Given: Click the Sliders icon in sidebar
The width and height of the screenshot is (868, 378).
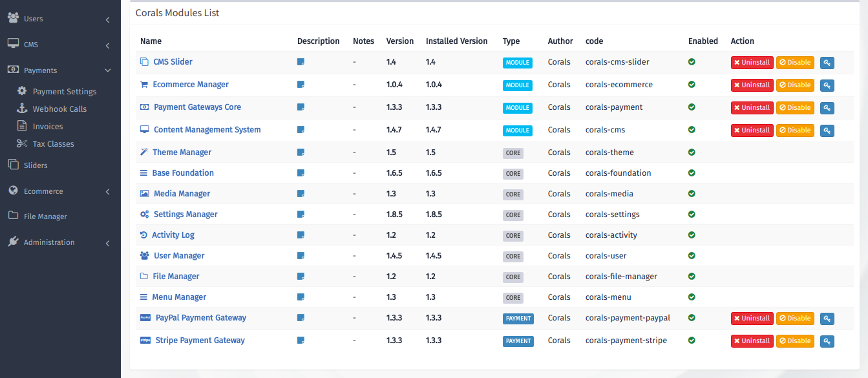Looking at the screenshot, I should (13, 165).
